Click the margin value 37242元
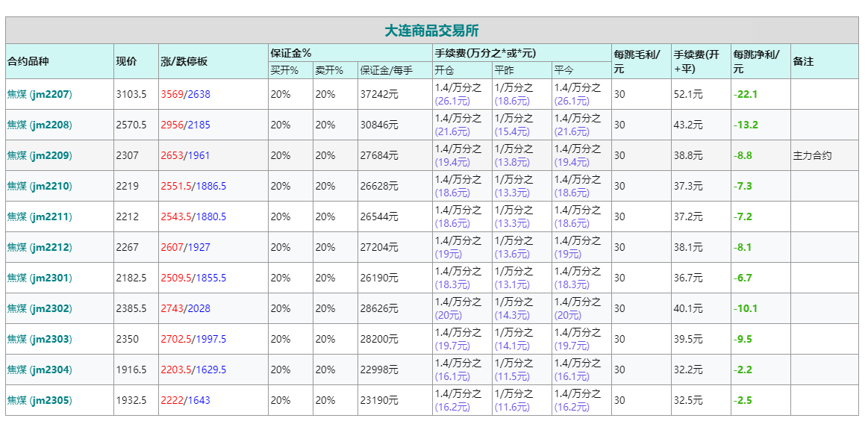Image resolution: width=868 pixels, height=424 pixels. coord(379,95)
